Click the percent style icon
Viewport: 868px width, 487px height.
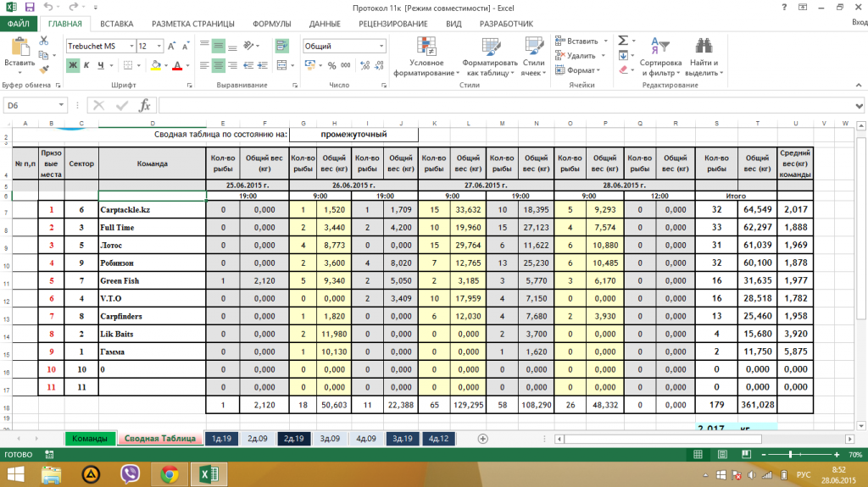[332, 66]
